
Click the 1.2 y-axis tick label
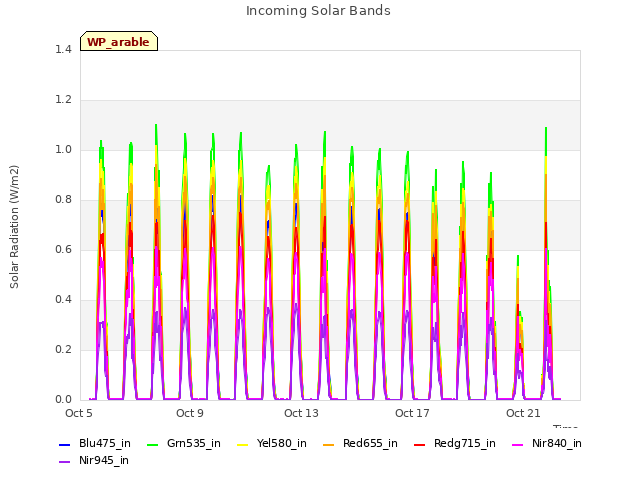point(63,100)
